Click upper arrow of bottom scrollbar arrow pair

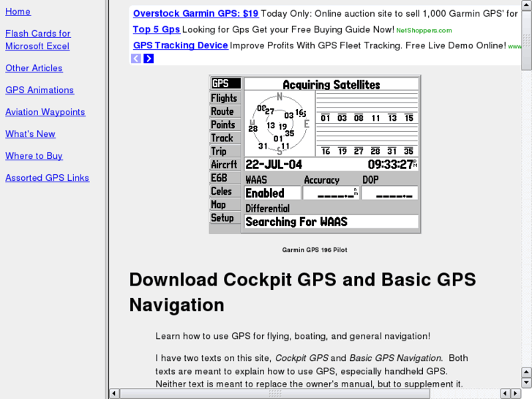(526, 372)
